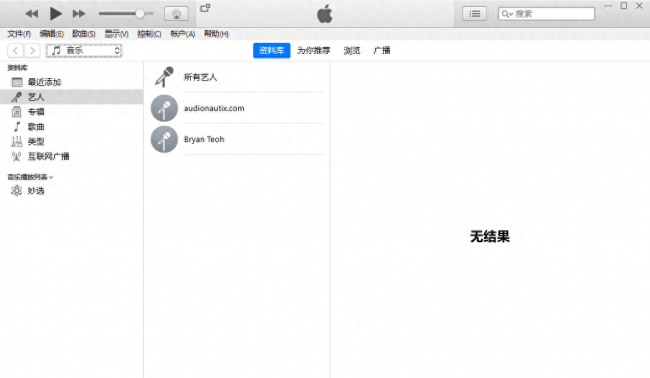Click the 所有艺人 microphone icon
Image resolution: width=650 pixels, height=378 pixels.
164,77
